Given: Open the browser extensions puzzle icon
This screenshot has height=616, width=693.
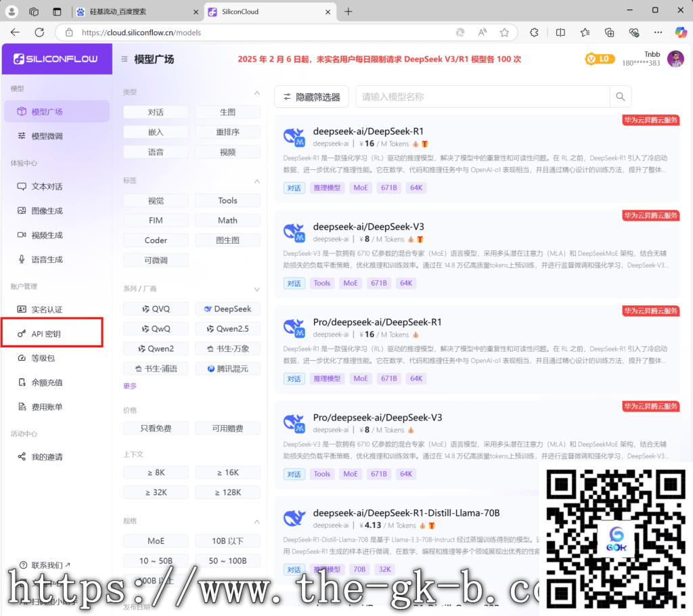Looking at the screenshot, I should [534, 32].
